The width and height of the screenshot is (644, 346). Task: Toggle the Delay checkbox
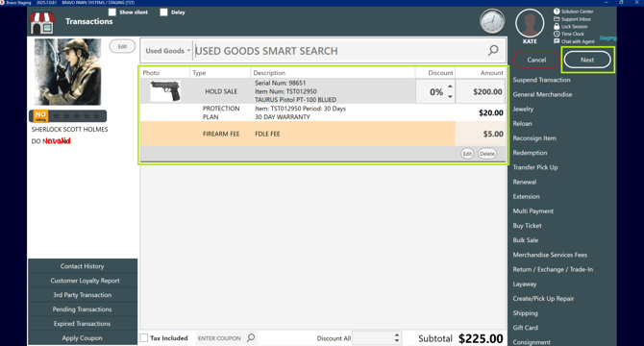point(163,12)
